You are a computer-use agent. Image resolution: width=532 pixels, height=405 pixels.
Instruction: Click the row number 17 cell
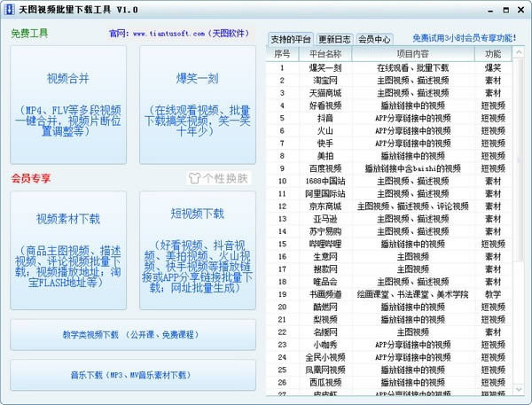coord(282,269)
